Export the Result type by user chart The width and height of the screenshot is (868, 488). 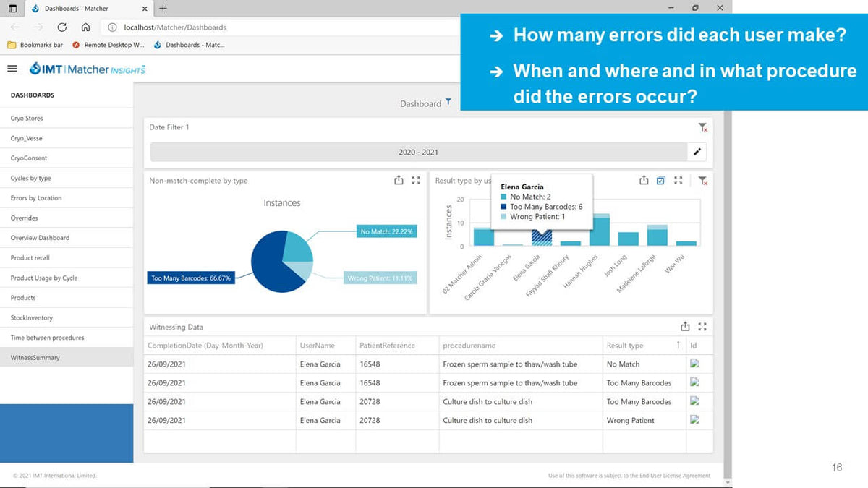pyautogui.click(x=644, y=181)
